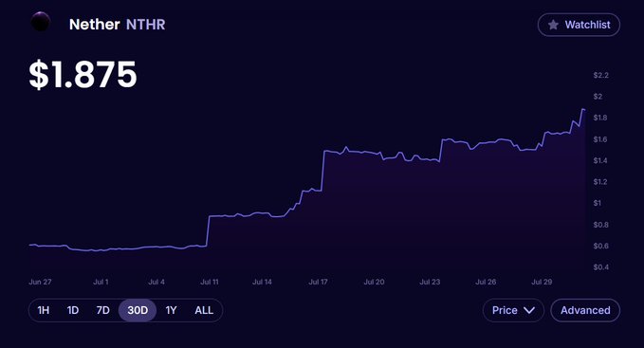Screen dimensions: 644x348
Task: Click the $2.2 axis label
Action: click(x=601, y=75)
